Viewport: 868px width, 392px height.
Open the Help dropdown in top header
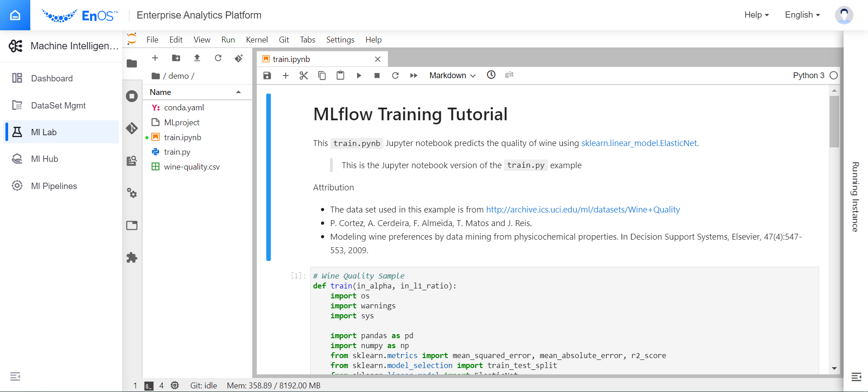756,15
